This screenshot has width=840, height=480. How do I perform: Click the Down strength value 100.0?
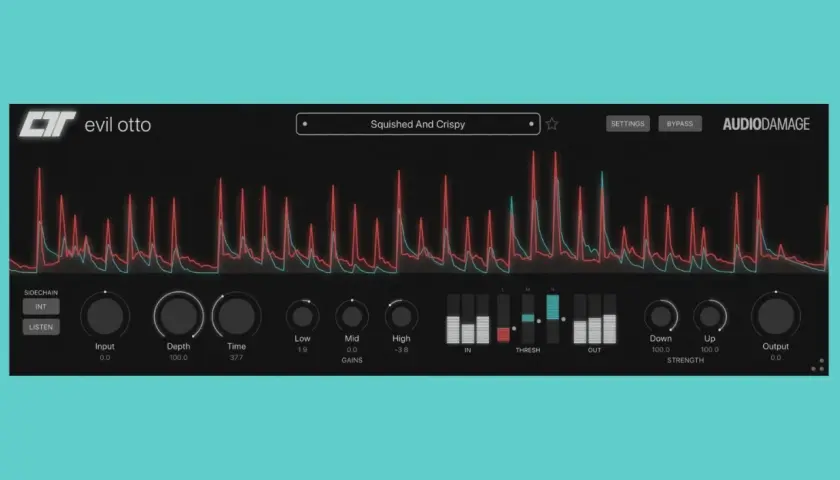(661, 350)
